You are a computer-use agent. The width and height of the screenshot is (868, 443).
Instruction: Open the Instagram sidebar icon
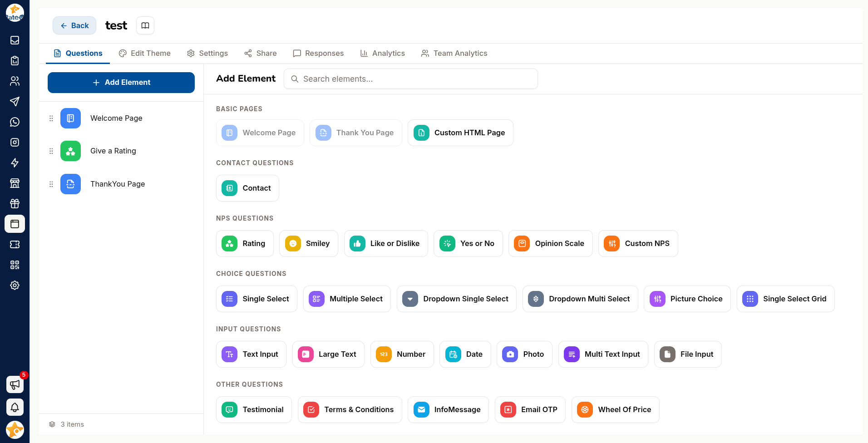(15, 143)
